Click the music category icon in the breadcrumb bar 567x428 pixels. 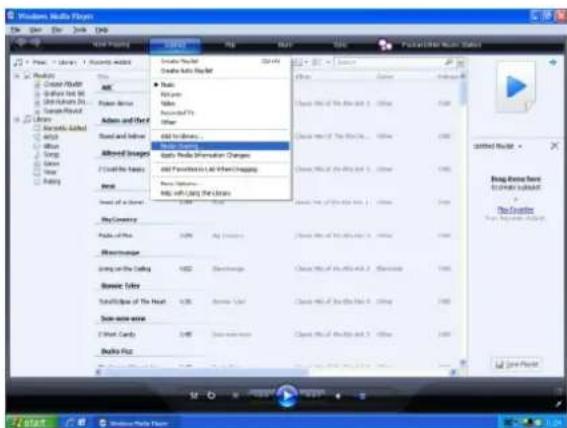(x=18, y=63)
